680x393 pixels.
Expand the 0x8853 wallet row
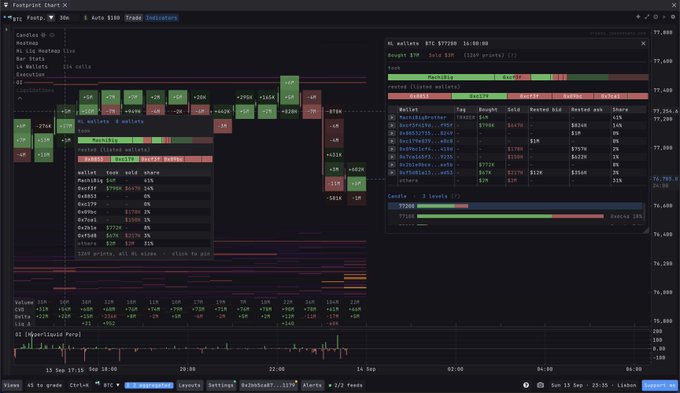click(392, 133)
